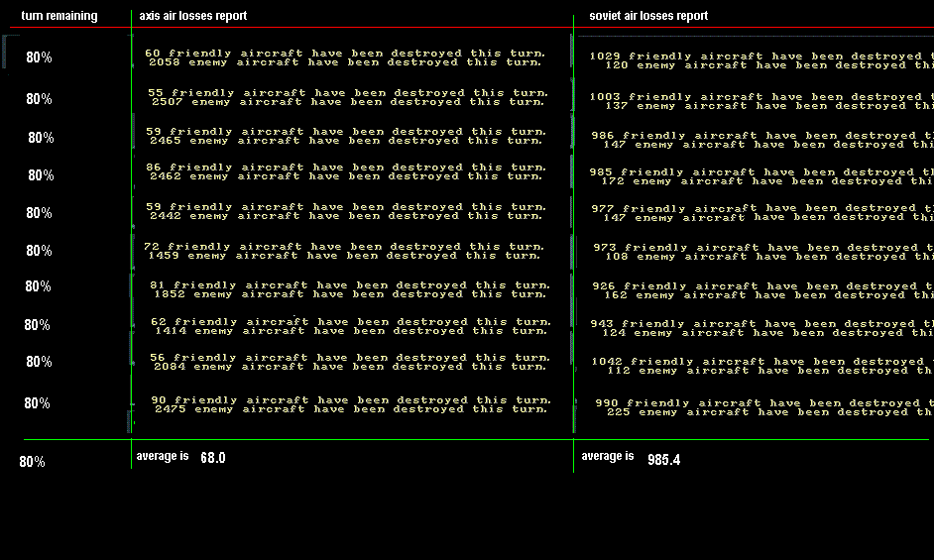Viewport: 934px width, 560px height.
Task: Click "average is" label under axis report
Action: [163, 456]
